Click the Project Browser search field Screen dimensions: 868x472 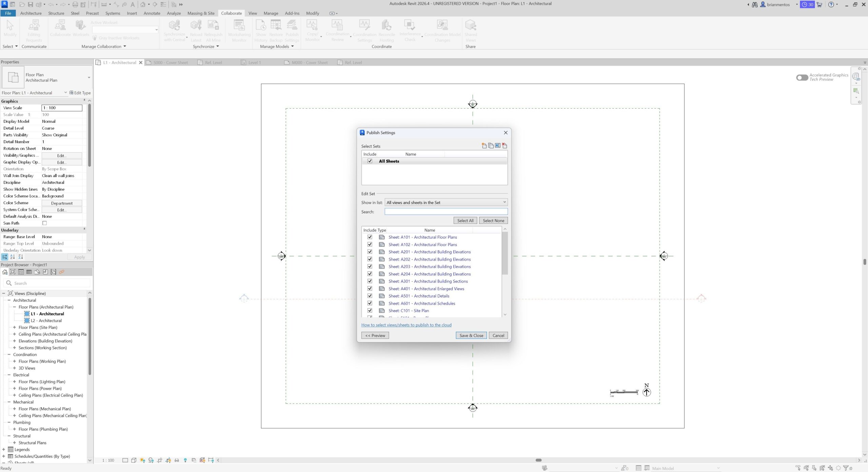(47, 283)
